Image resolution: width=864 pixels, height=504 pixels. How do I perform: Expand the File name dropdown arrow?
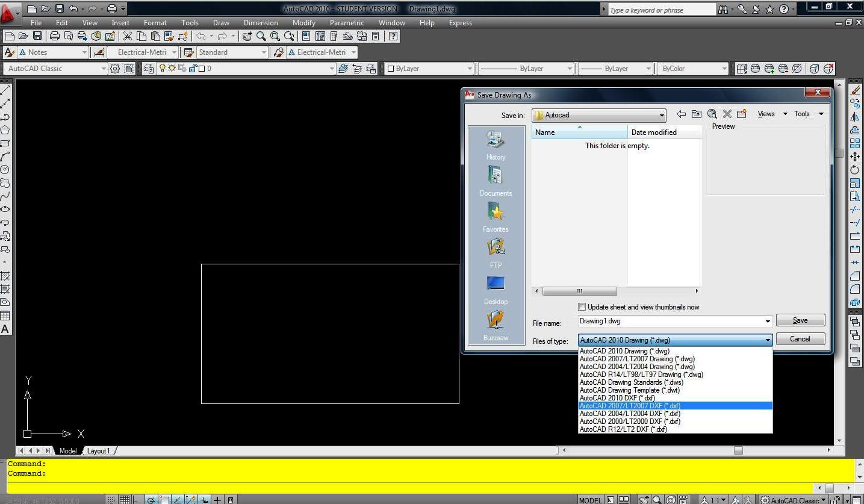click(768, 322)
